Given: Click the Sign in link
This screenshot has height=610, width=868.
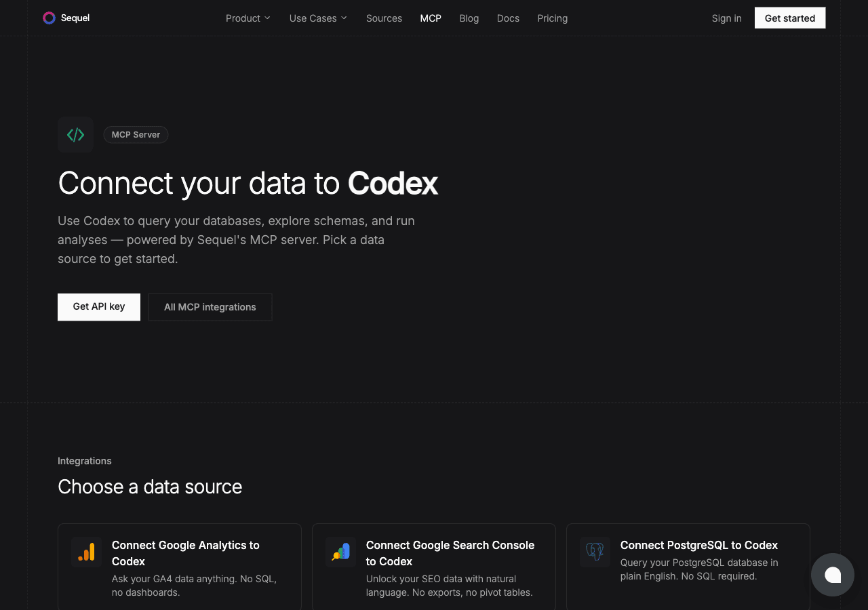Looking at the screenshot, I should [x=726, y=18].
